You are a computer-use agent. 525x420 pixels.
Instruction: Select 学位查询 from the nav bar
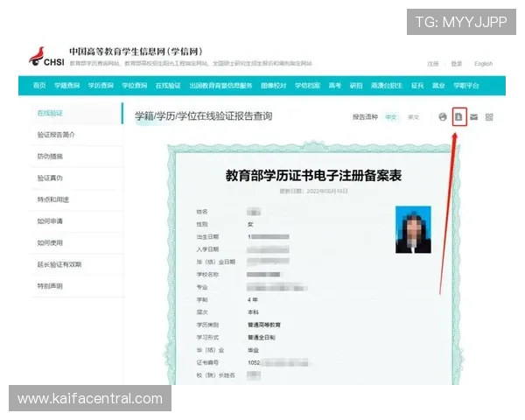tap(135, 86)
